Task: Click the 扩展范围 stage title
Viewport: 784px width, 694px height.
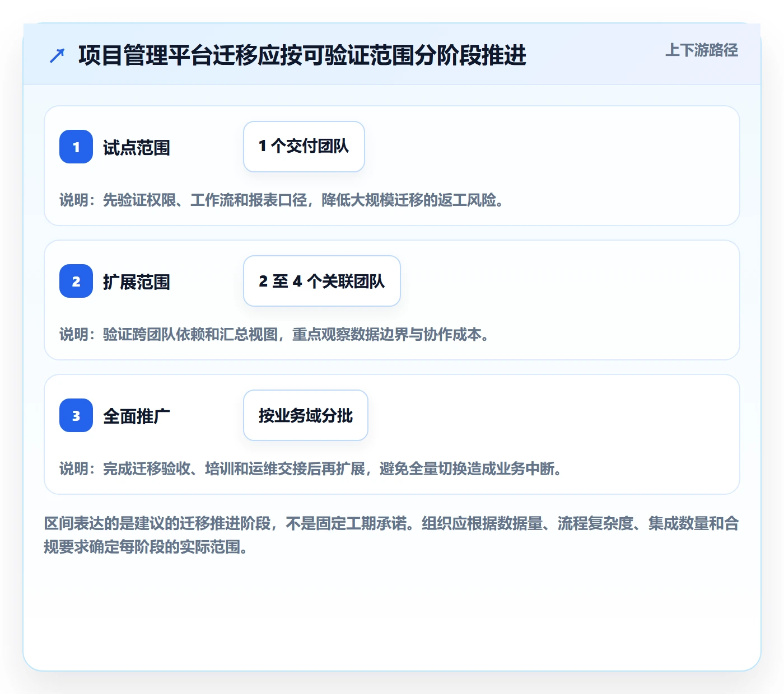Action: [x=137, y=282]
